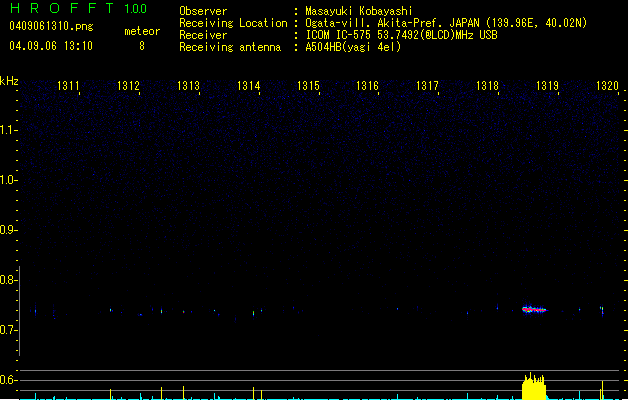
Task: Click the observer name Masayuki Kobayashi
Action: click(x=359, y=11)
